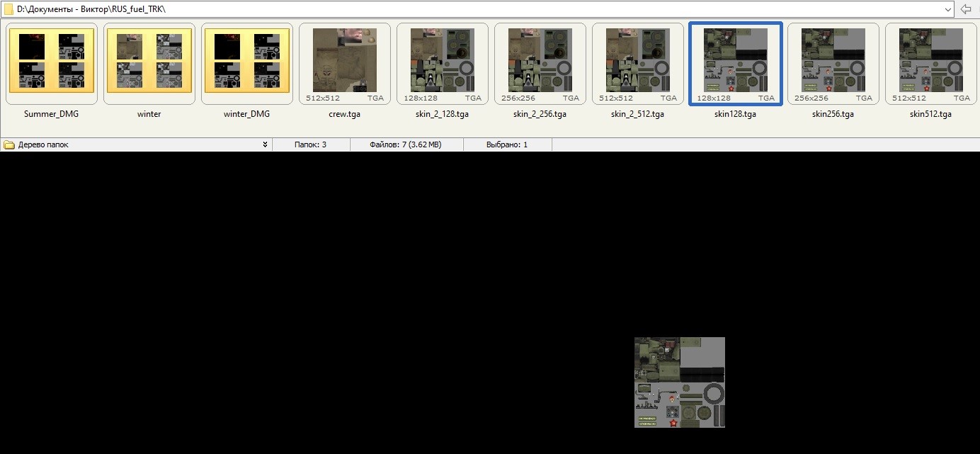Click 'Папок: 3' in the status bar
The width and height of the screenshot is (980, 454).
click(x=310, y=144)
